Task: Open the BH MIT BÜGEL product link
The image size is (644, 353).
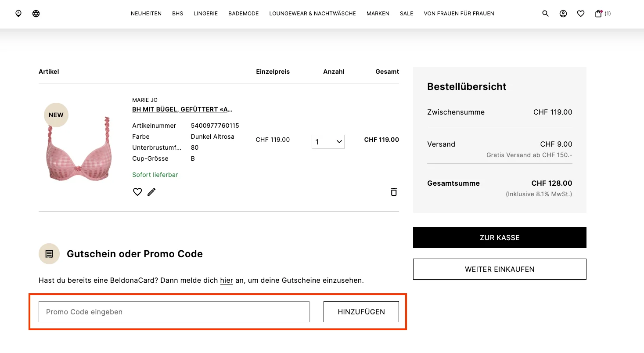Action: coord(182,109)
